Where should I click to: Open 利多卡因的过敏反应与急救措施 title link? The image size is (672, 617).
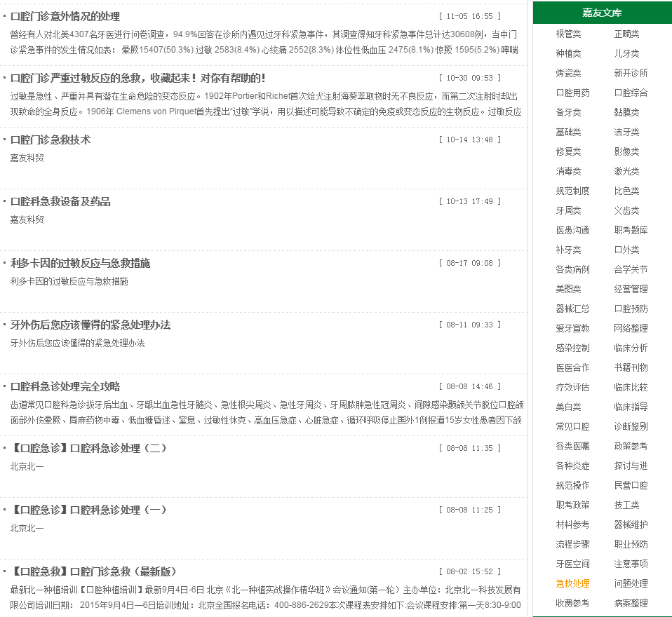click(x=80, y=263)
